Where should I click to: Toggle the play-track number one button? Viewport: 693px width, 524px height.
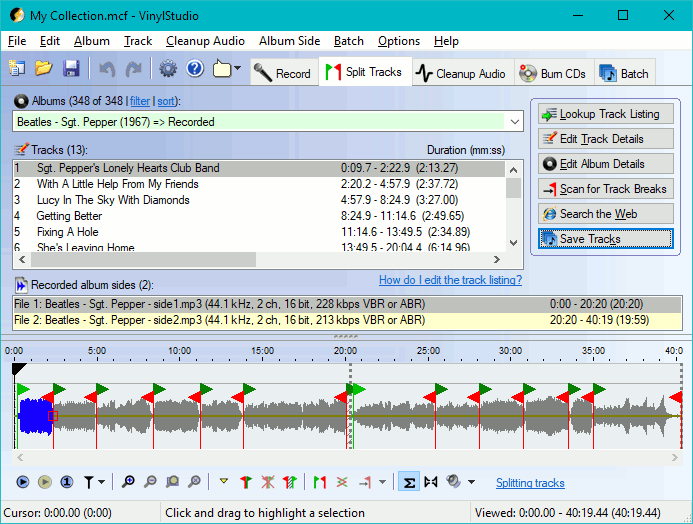[x=67, y=482]
